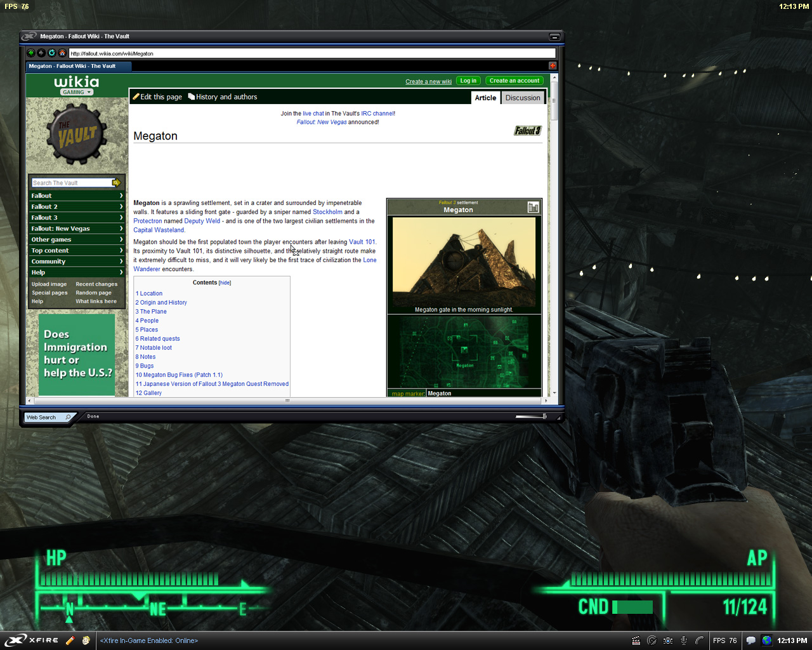Image resolution: width=812 pixels, height=650 pixels.
Task: Click the search arrow button in Vault search
Action: click(x=116, y=183)
